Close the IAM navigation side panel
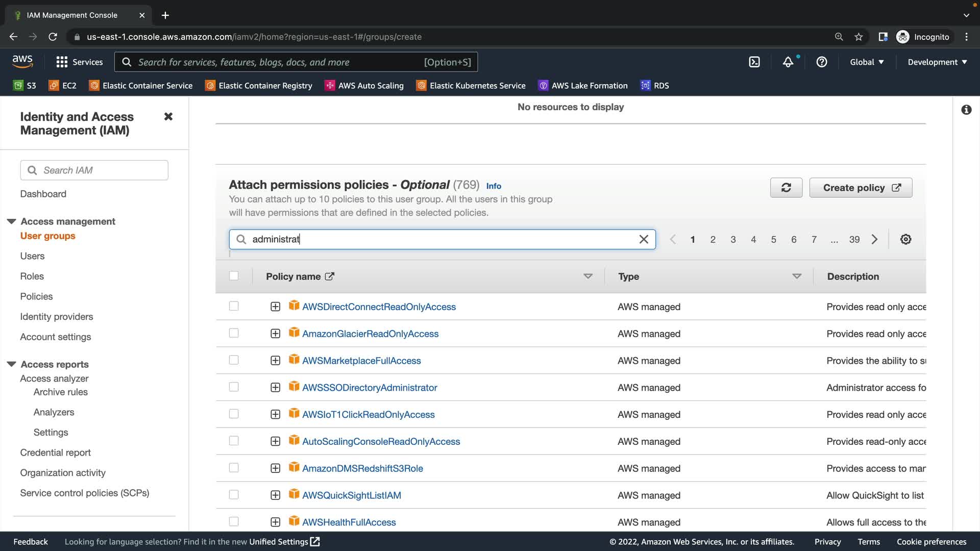 (168, 117)
